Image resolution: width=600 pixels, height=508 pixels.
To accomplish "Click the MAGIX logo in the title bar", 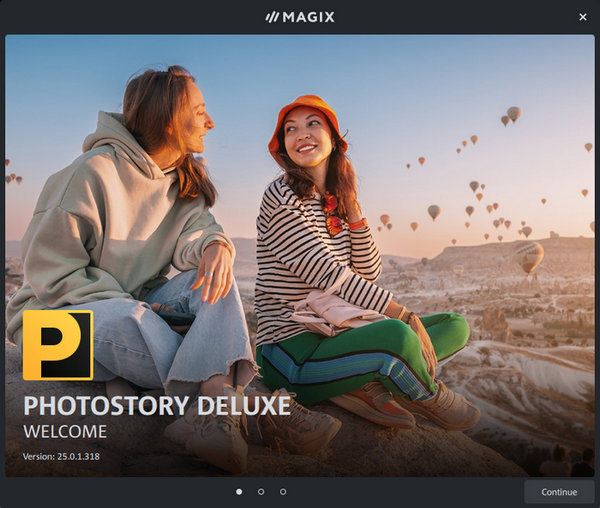I will point(300,17).
